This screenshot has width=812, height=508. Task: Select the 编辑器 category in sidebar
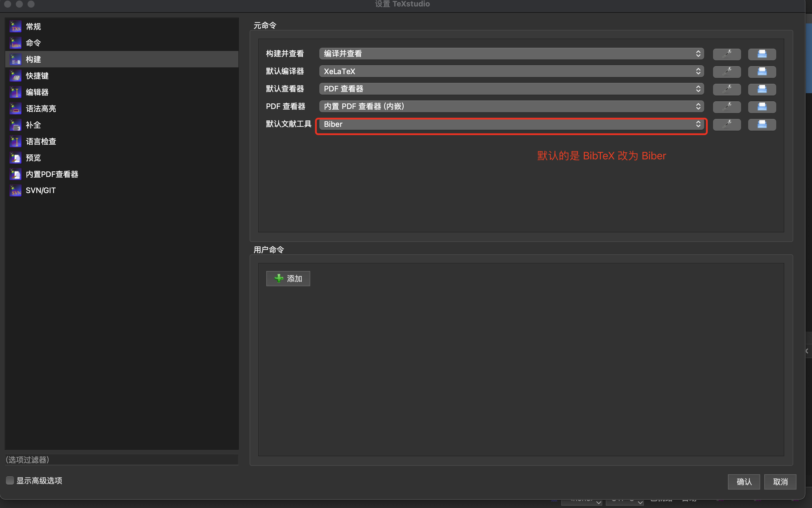(37, 92)
